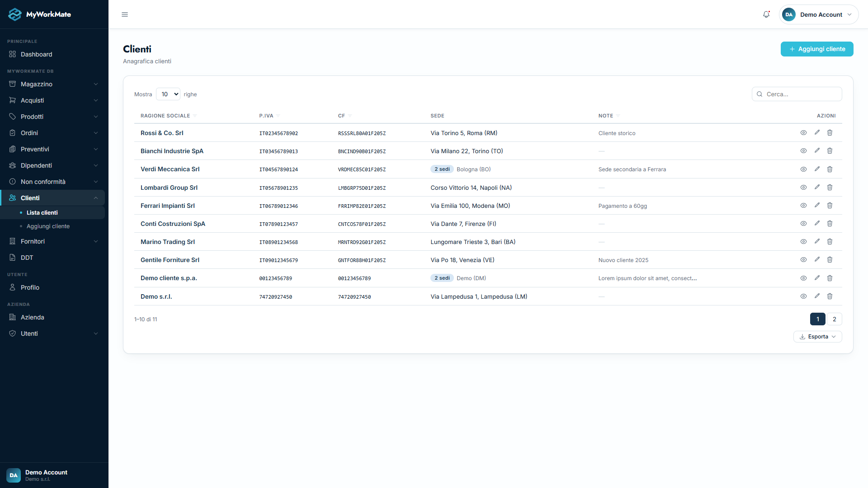Screen dimensions: 868x488
Task: View Bianchi Industrie SpA details eye icon
Action: tap(803, 151)
